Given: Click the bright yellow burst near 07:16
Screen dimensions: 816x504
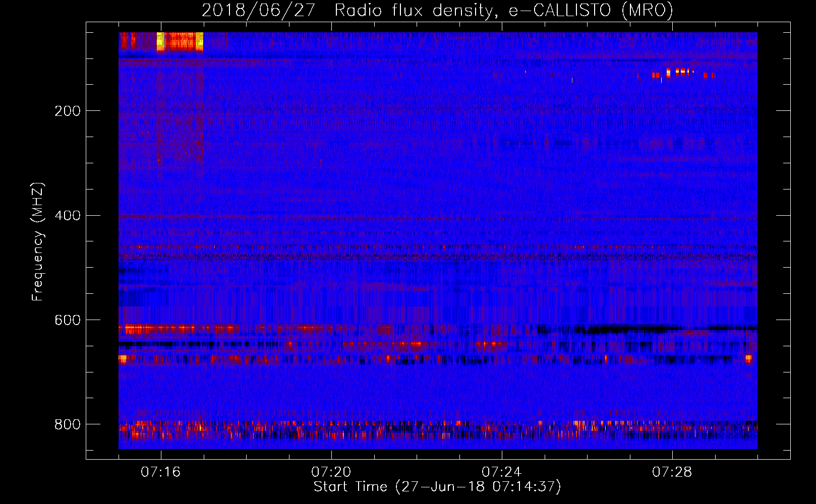Looking at the screenshot, I should pos(180,42).
